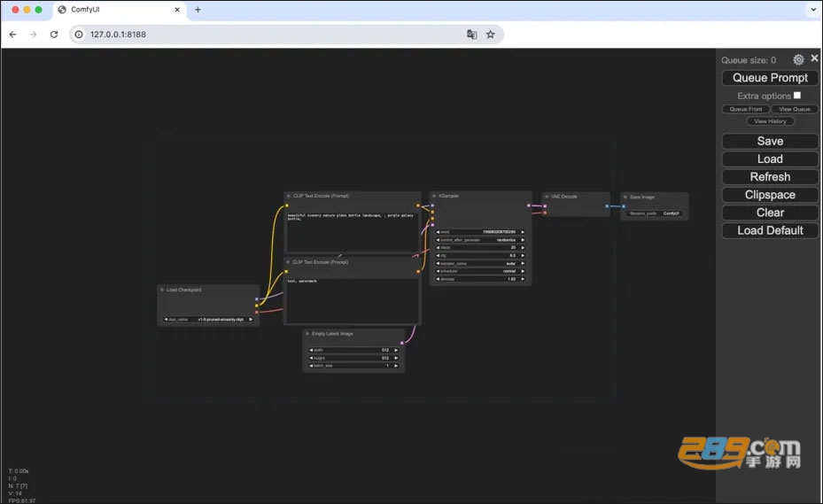Bookmark this page with the star

tap(490, 35)
